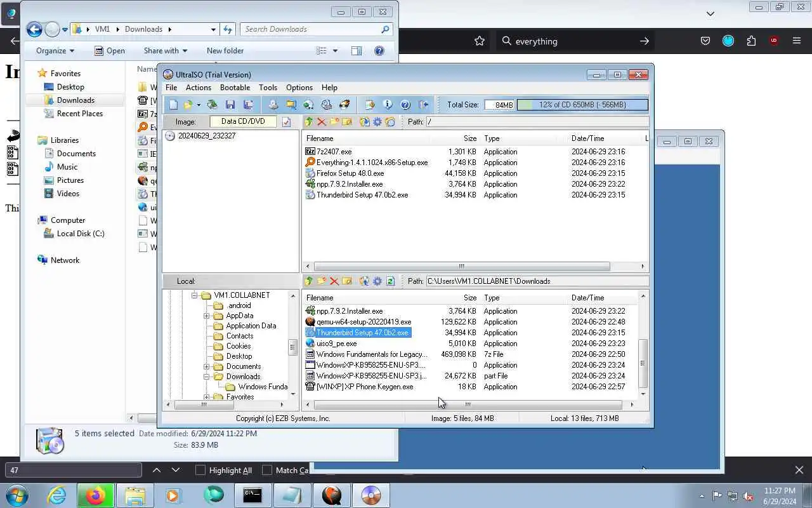Open the Explorer address bar history dropdown
Screen dimensions: 812x508
213,29
